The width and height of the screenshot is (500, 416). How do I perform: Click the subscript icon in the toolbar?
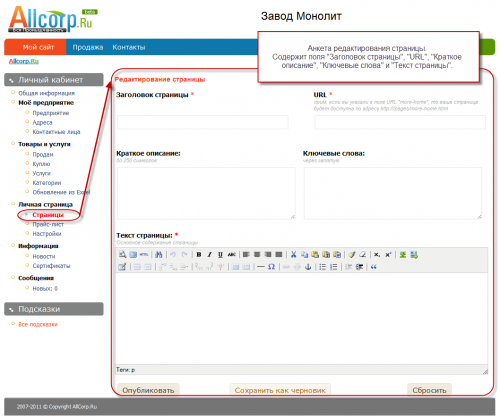tap(377, 255)
